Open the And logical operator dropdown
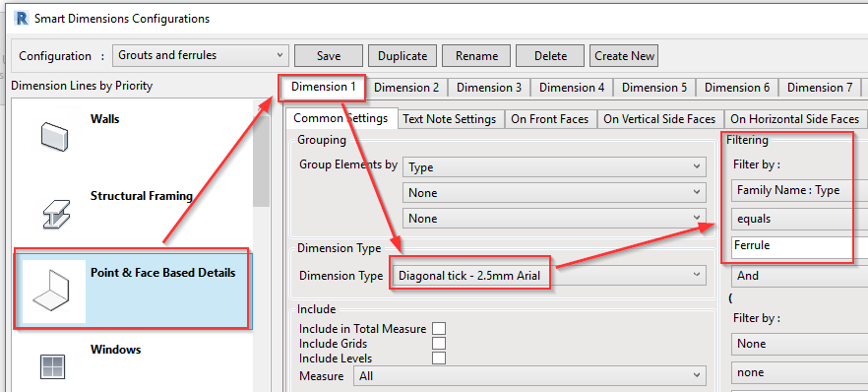Viewport: 868px width, 392px height. pos(799,276)
